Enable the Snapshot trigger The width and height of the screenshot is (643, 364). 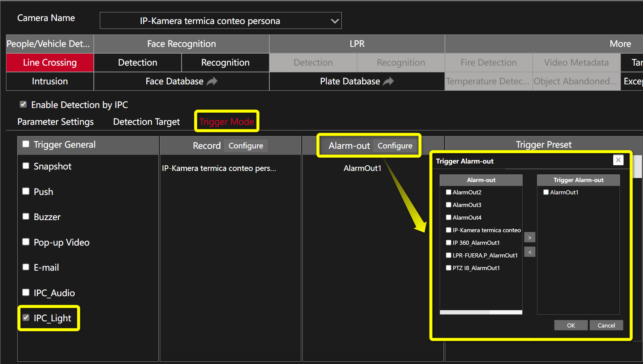coord(26,166)
